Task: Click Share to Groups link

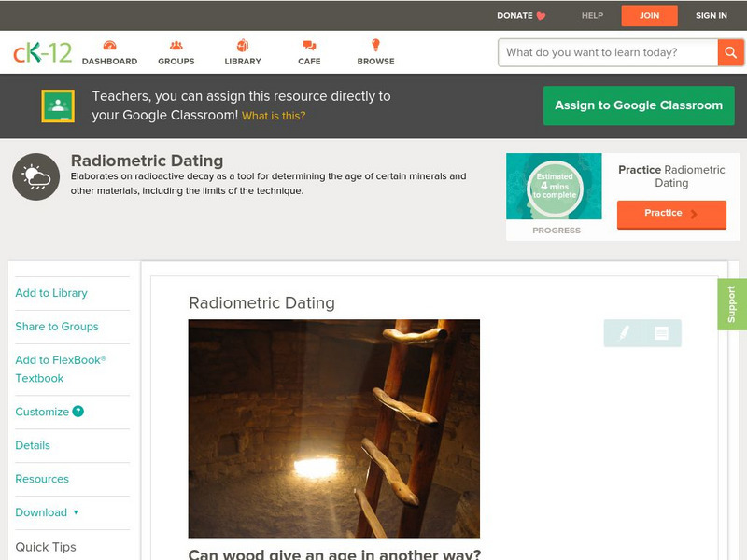Action: (x=57, y=327)
